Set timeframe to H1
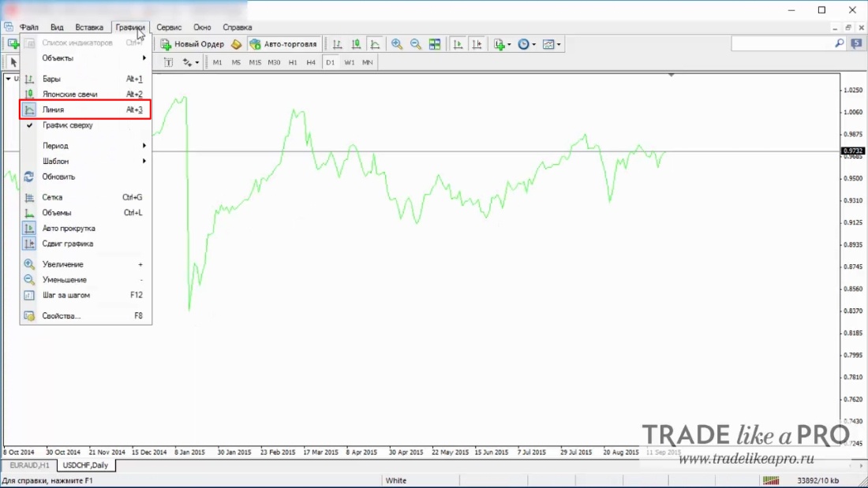The width and height of the screenshot is (868, 488). pyautogui.click(x=293, y=62)
